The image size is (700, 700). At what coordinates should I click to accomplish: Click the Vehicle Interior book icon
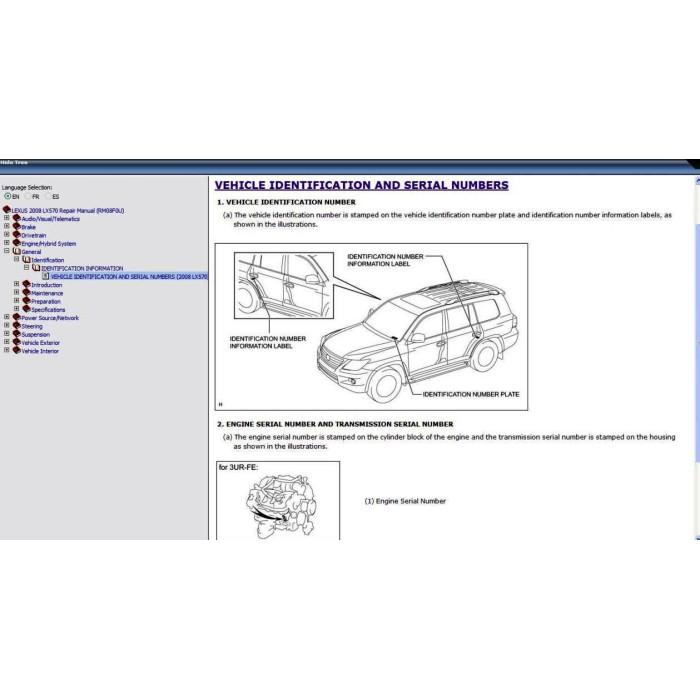point(17,350)
